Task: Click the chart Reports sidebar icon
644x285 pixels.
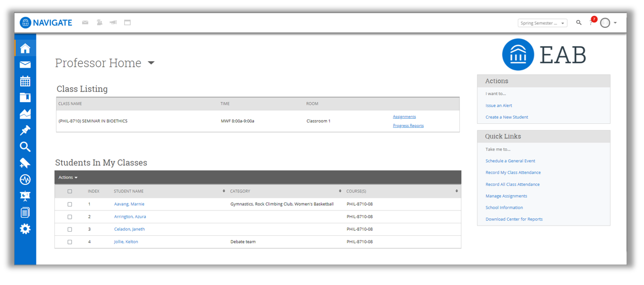Action: click(25, 114)
